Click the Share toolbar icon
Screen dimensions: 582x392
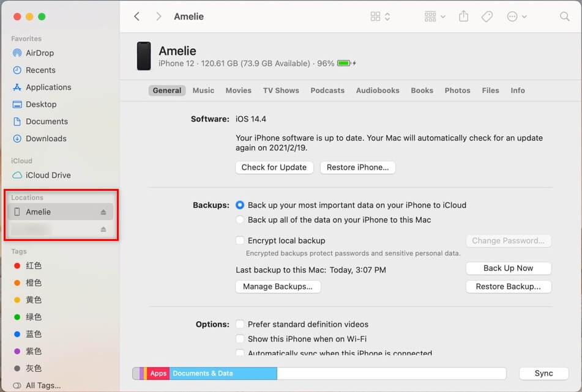click(x=464, y=17)
